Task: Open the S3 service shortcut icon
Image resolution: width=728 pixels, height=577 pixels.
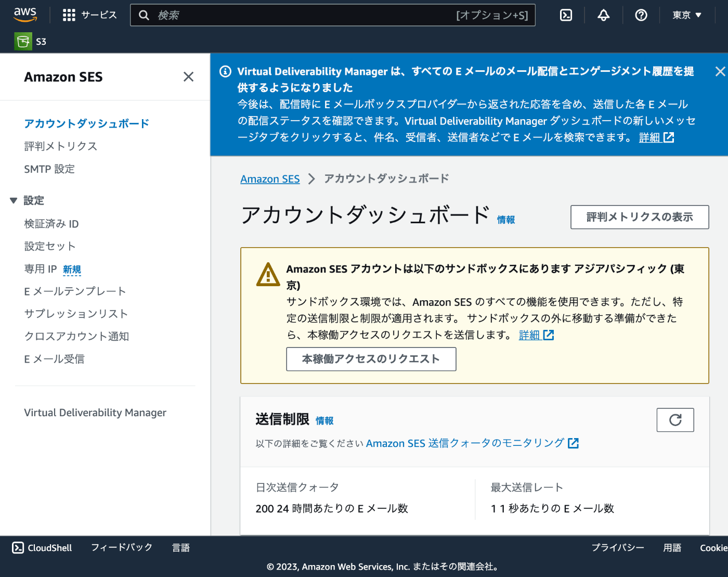Action: pos(23,42)
